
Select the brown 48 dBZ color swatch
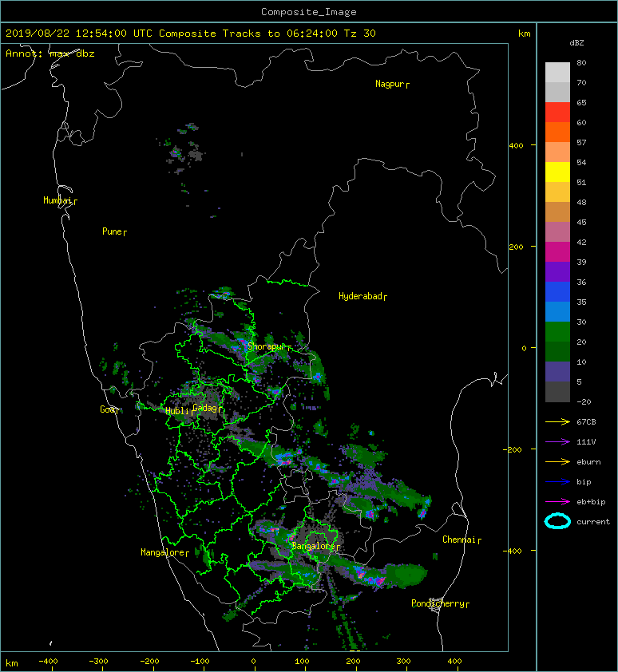(557, 212)
